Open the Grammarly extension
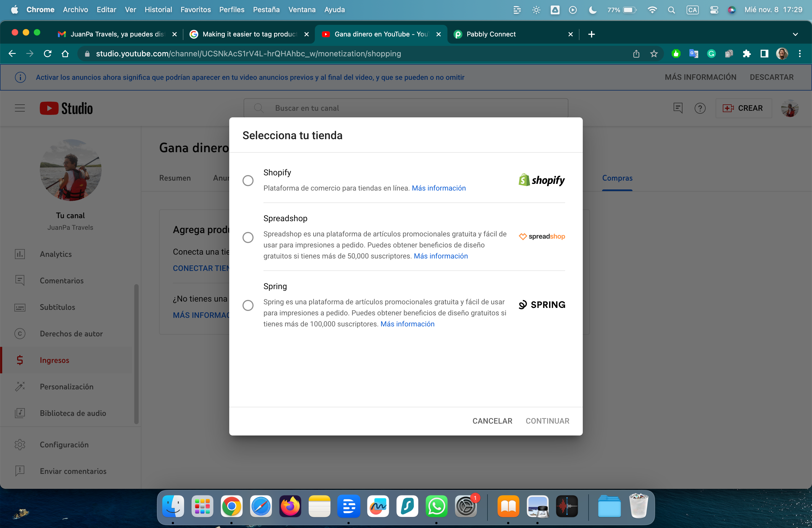812x528 pixels. [711, 54]
